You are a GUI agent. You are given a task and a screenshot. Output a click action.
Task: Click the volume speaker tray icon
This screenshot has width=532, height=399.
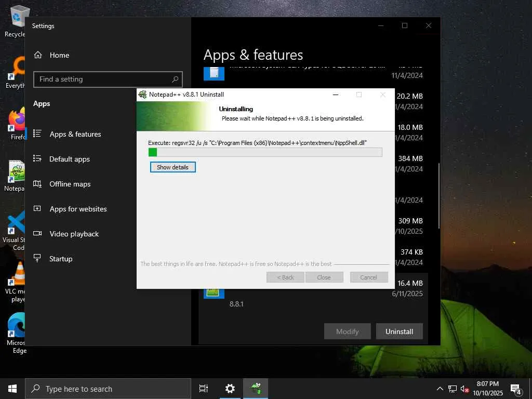(x=464, y=389)
